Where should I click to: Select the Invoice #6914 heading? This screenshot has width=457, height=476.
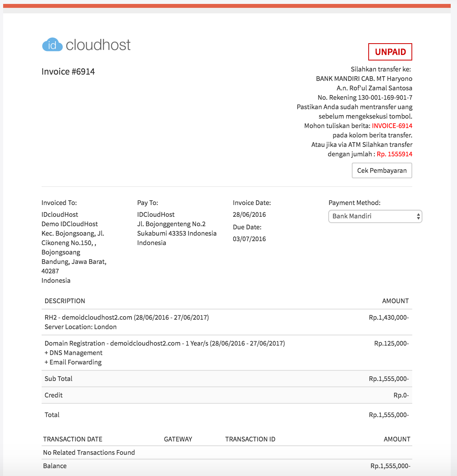[x=68, y=71]
